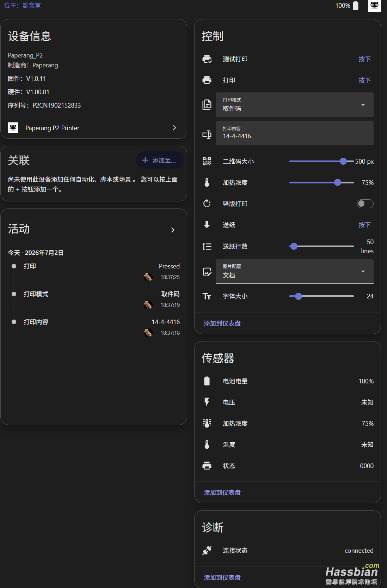The width and height of the screenshot is (387, 588).
Task: Click the printer icon beside 打印
Action: click(207, 80)
